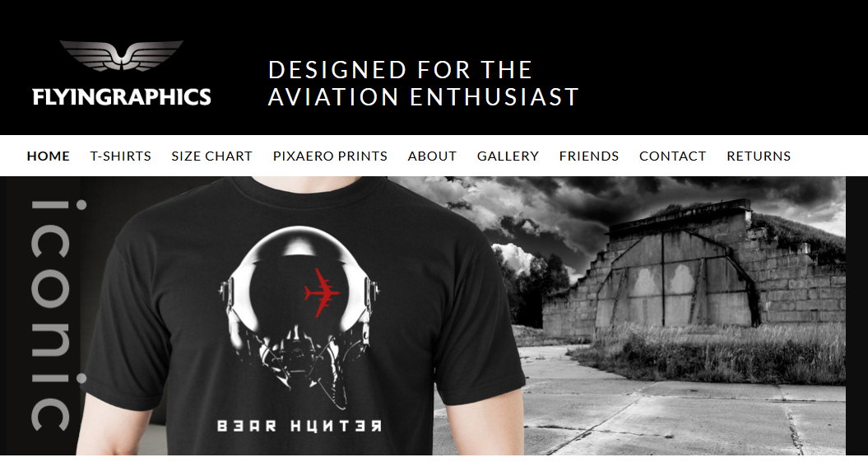
Task: Click the red bomber plane graphic
Action: pos(322,292)
